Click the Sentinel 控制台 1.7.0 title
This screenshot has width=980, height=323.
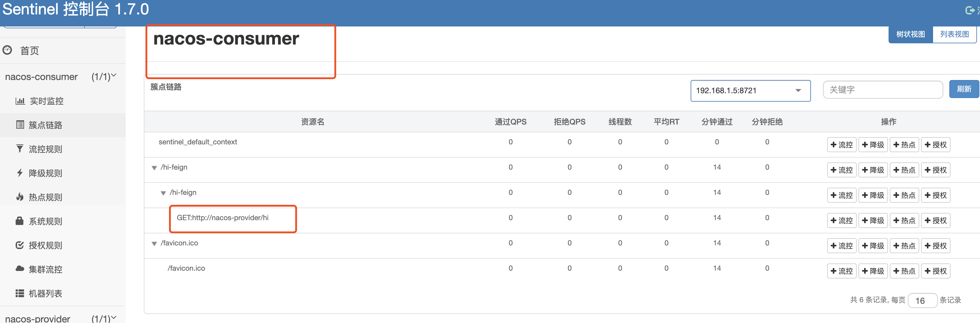coord(76,9)
